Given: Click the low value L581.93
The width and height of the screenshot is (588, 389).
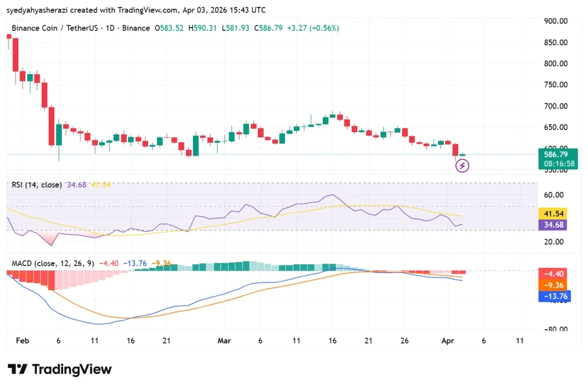Looking at the screenshot, I should tap(235, 28).
